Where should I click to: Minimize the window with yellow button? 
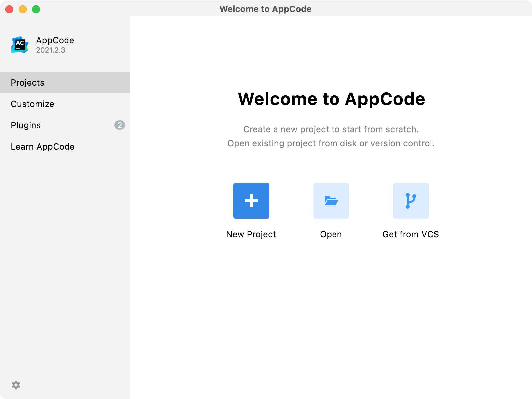pyautogui.click(x=23, y=9)
